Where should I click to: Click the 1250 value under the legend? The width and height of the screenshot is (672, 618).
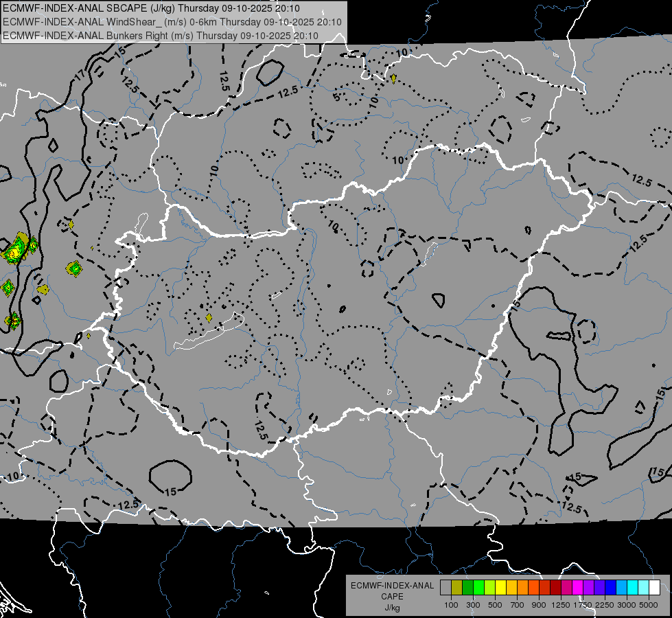coord(561,605)
